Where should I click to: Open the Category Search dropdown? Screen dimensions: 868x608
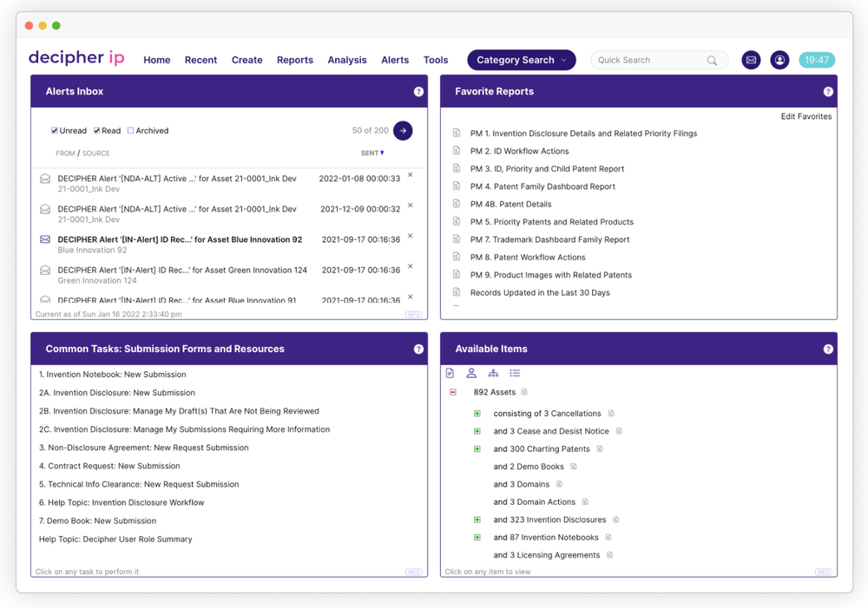click(521, 60)
